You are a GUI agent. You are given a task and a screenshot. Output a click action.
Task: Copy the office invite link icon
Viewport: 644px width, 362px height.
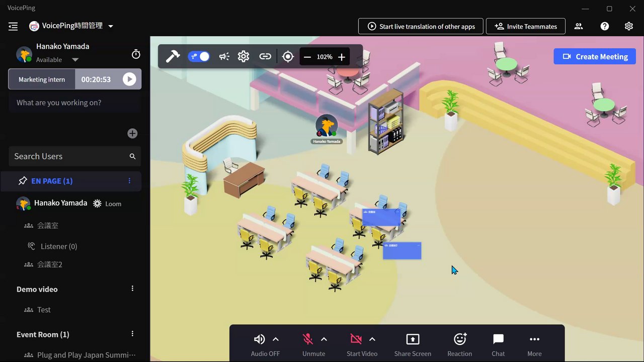[x=265, y=56]
